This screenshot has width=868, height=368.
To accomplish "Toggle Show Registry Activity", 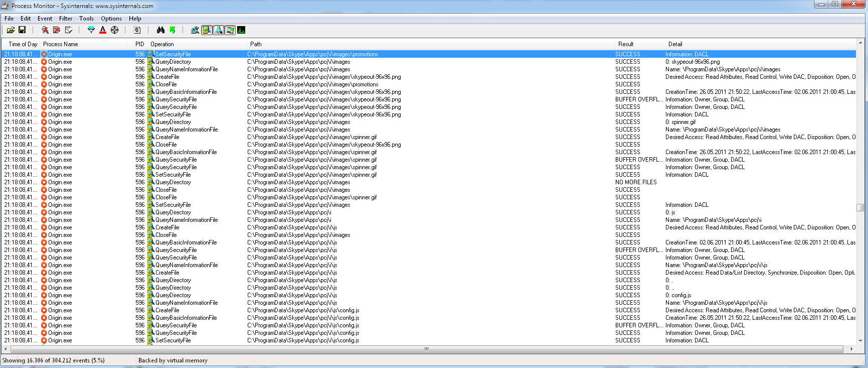I will coord(195,30).
